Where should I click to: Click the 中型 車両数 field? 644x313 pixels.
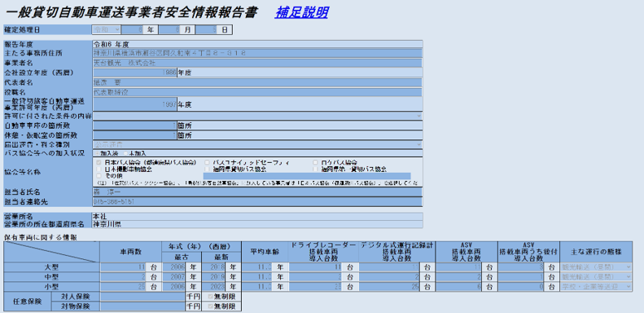pyautogui.click(x=123, y=277)
